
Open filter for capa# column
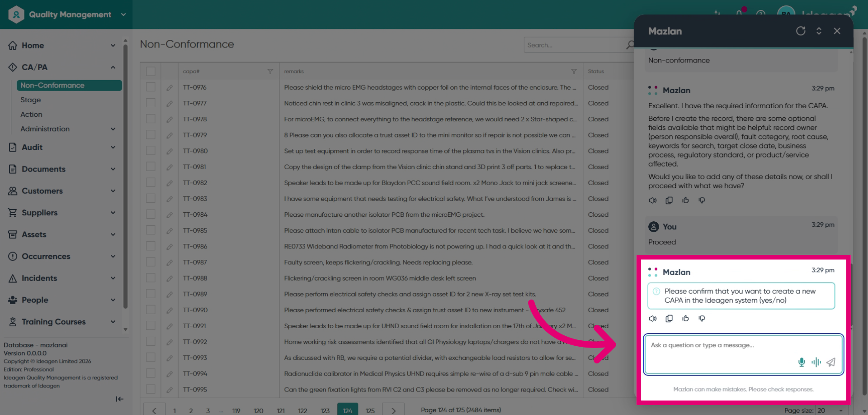pos(270,72)
